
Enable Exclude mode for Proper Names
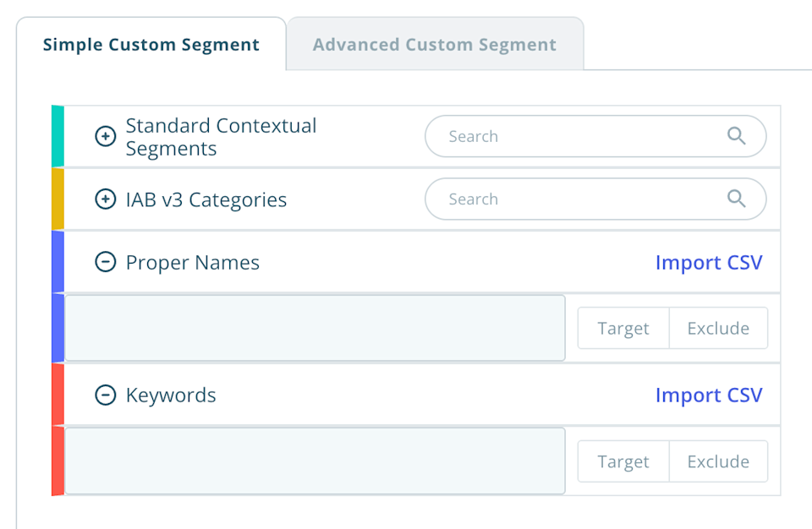(718, 328)
